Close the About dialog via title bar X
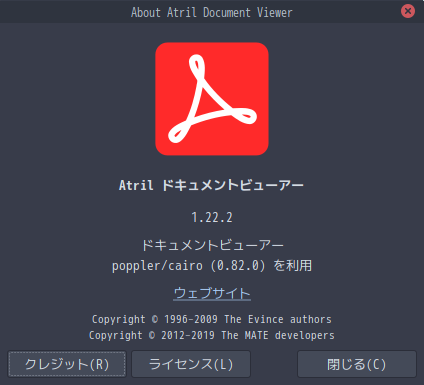This screenshot has width=424, height=385. point(408,11)
